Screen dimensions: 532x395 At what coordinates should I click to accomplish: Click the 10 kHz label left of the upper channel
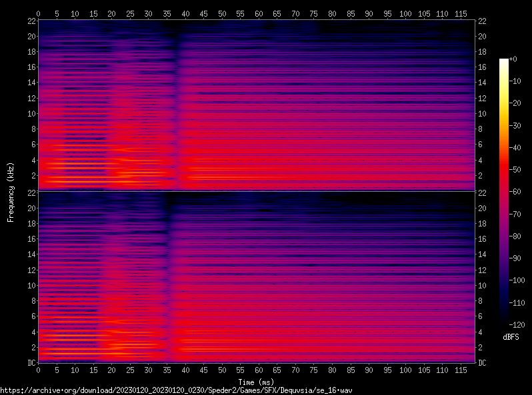(31, 113)
